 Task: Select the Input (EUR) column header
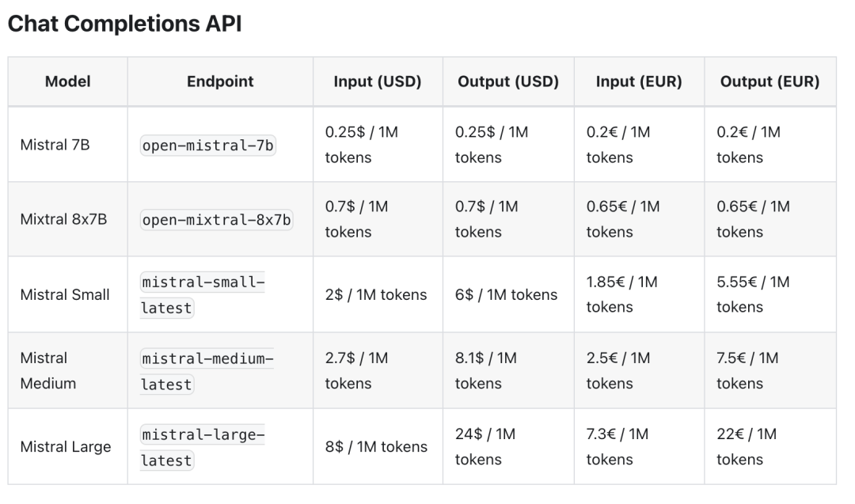(639, 81)
